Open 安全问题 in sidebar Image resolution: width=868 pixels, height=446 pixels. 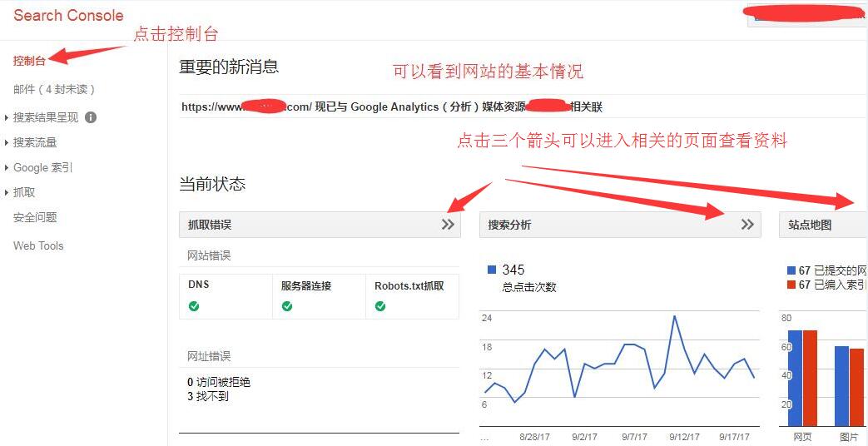35,217
